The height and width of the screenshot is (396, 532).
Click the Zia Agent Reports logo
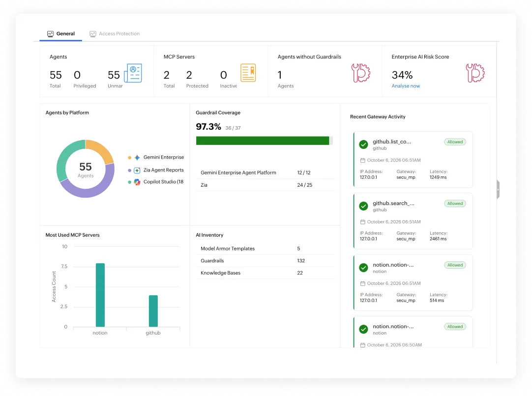click(137, 170)
